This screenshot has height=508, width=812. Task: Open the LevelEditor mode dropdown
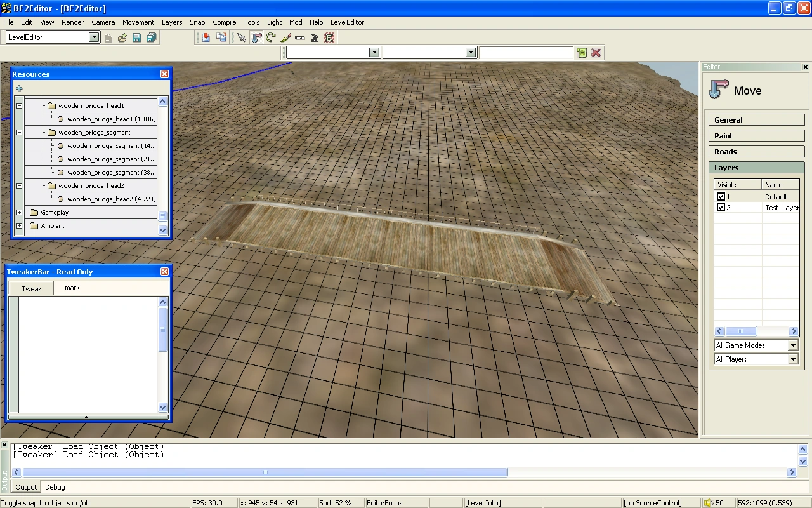(94, 37)
